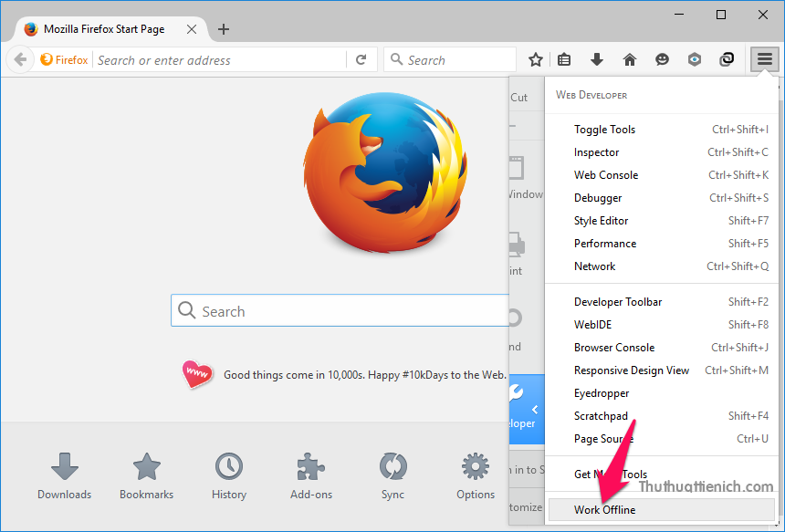
Task: Go to the Home page icon
Action: point(630,60)
